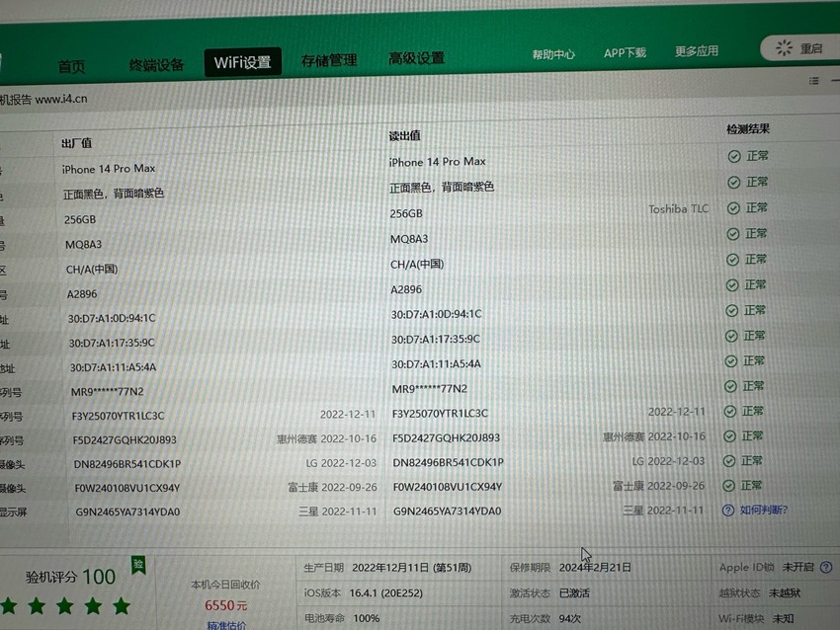Click DN82496BR541CDK1P in the 出厂值 column
The height and width of the screenshot is (630, 840).
pos(126,463)
